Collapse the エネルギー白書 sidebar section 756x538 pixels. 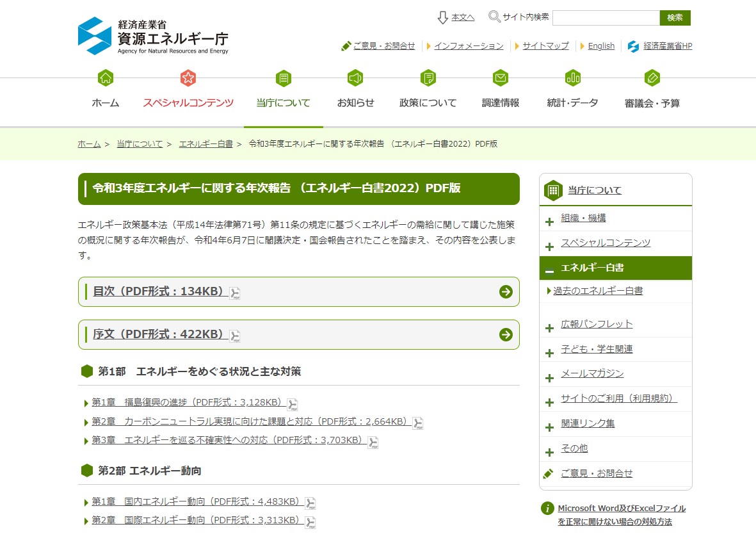point(549,272)
